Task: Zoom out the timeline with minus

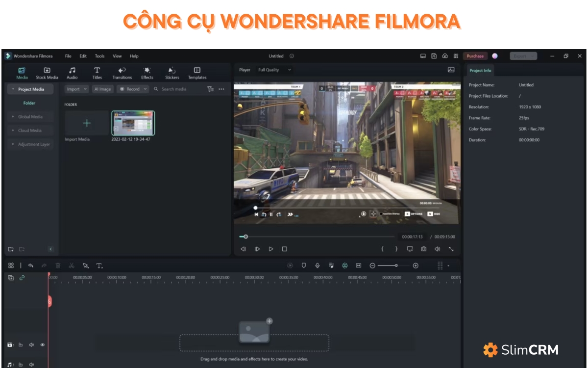Action: (372, 265)
